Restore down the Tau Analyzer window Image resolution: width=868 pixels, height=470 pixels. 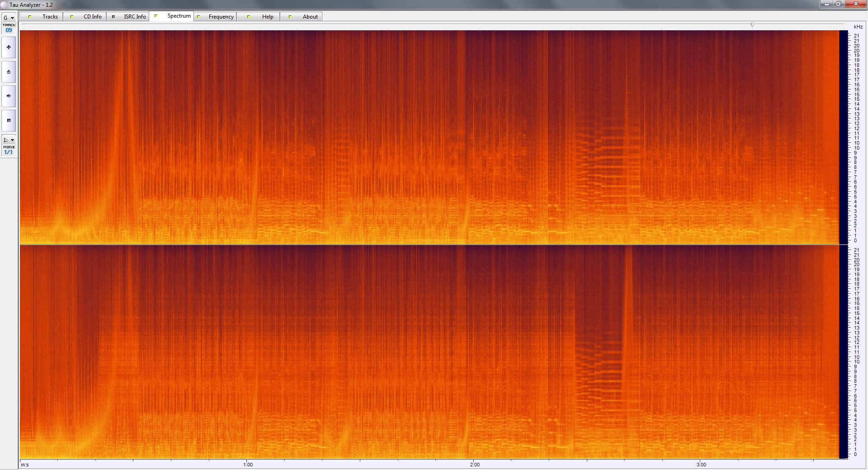tap(839, 4)
